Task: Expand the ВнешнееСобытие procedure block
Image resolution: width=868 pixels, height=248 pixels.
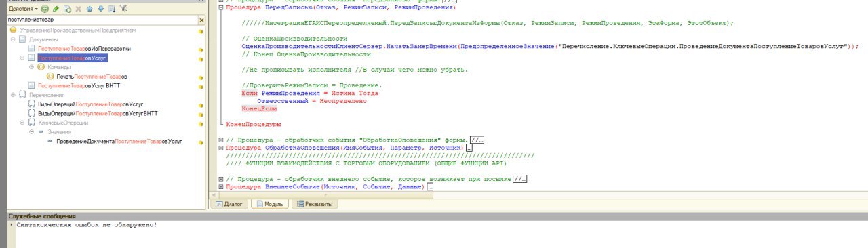Action: tap(221, 186)
